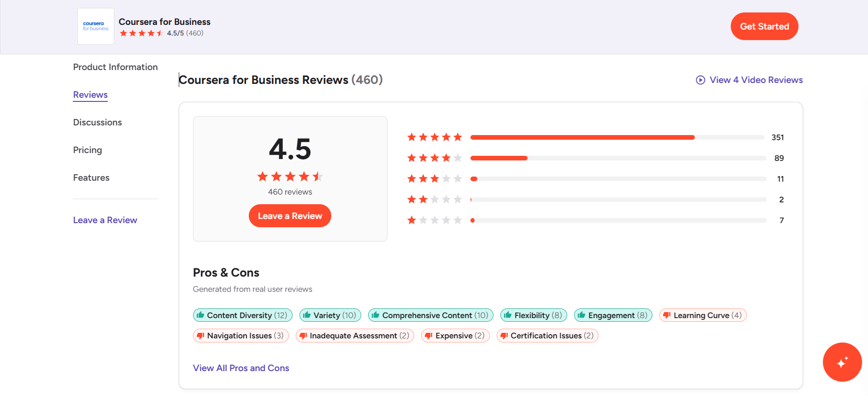The image size is (868, 396).
Task: Click the thumbs-up icon on Variety
Action: pos(307,315)
